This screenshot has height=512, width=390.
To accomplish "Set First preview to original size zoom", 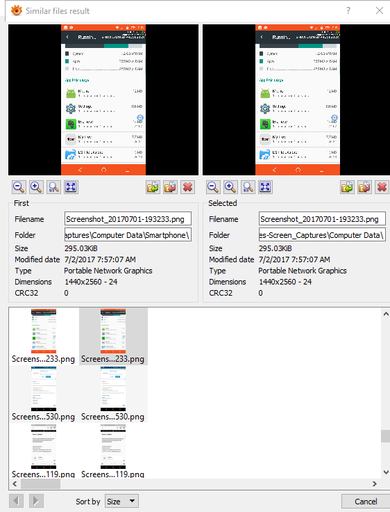I will [x=53, y=187].
